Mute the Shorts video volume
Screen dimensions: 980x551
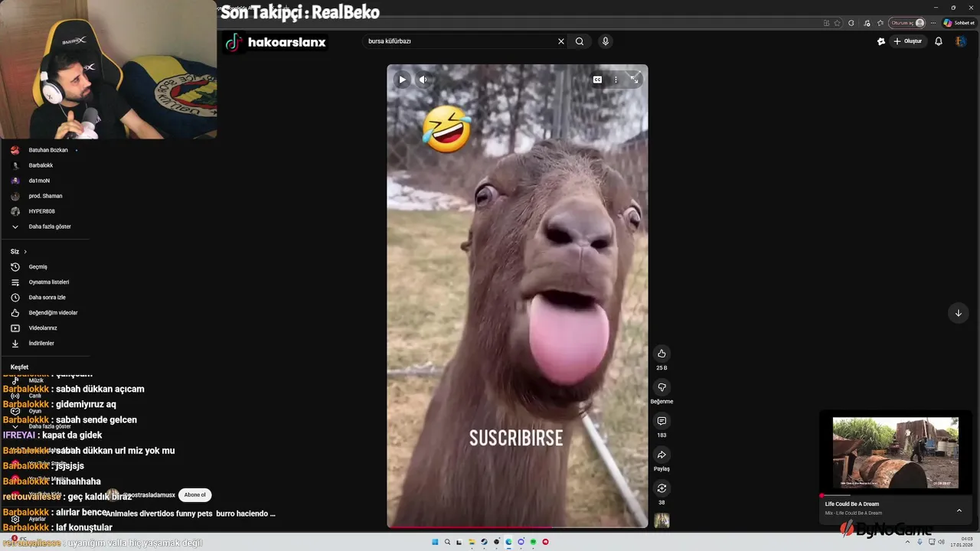click(x=423, y=80)
